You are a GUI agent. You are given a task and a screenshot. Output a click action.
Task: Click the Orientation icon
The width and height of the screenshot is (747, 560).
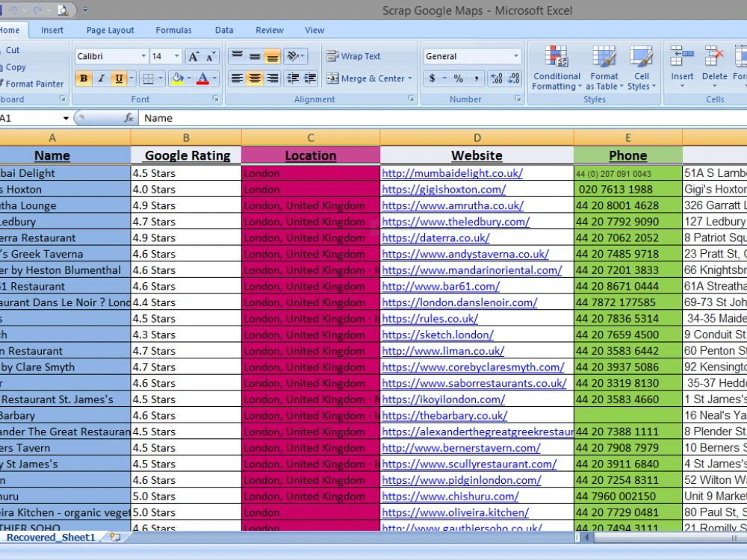point(292,56)
